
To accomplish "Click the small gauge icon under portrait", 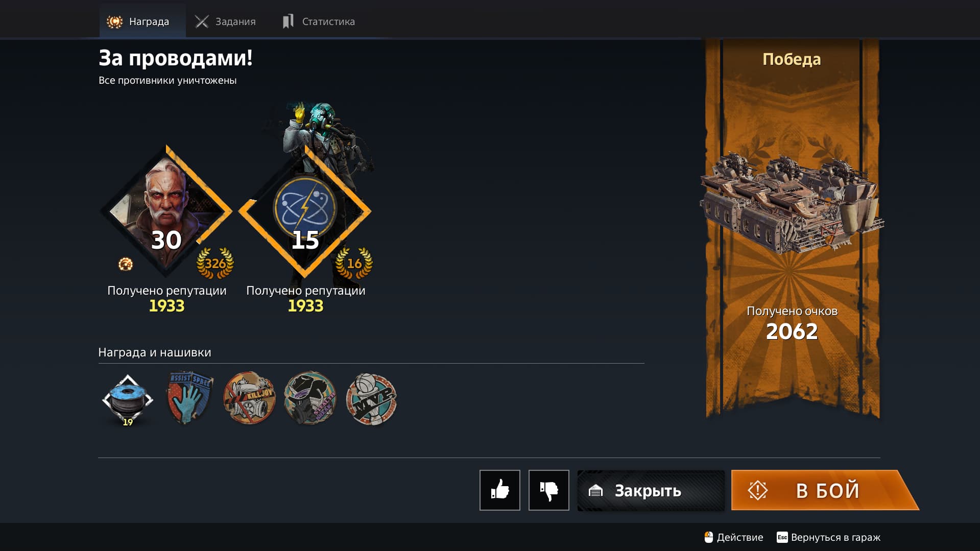I will (x=126, y=264).
